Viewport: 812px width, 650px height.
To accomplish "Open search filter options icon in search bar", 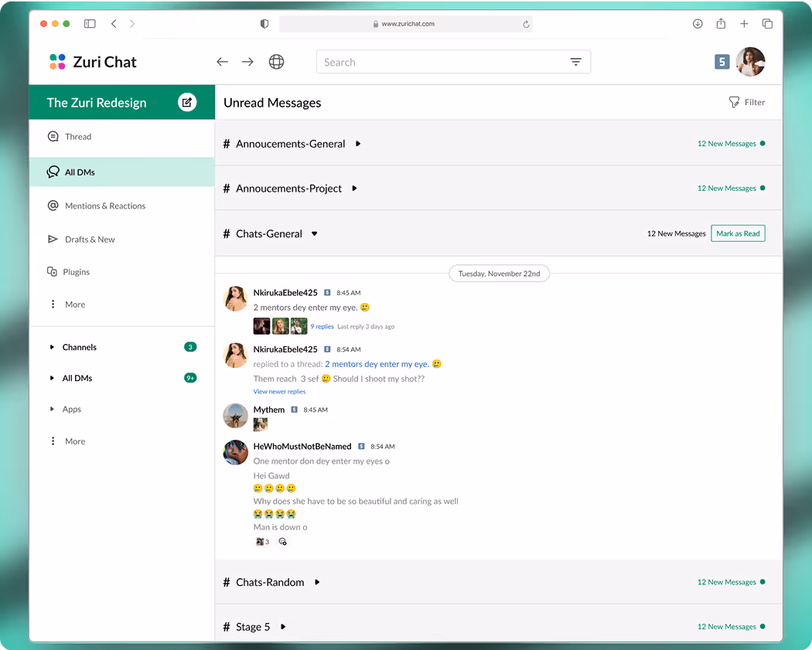I will (x=575, y=62).
